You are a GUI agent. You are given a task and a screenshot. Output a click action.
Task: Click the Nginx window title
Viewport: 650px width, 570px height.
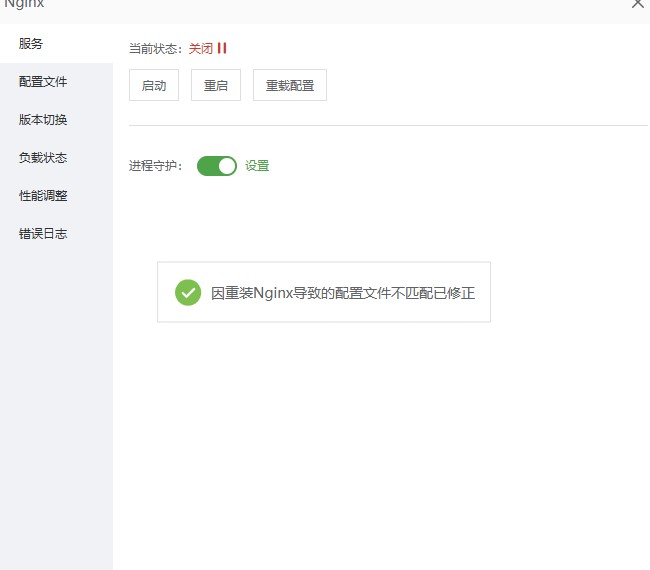point(24,4)
